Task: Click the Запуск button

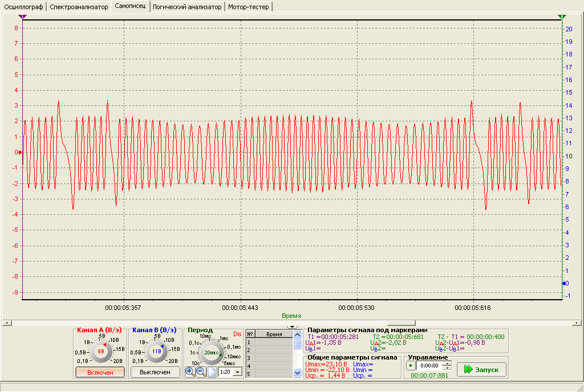Action: coord(481,369)
